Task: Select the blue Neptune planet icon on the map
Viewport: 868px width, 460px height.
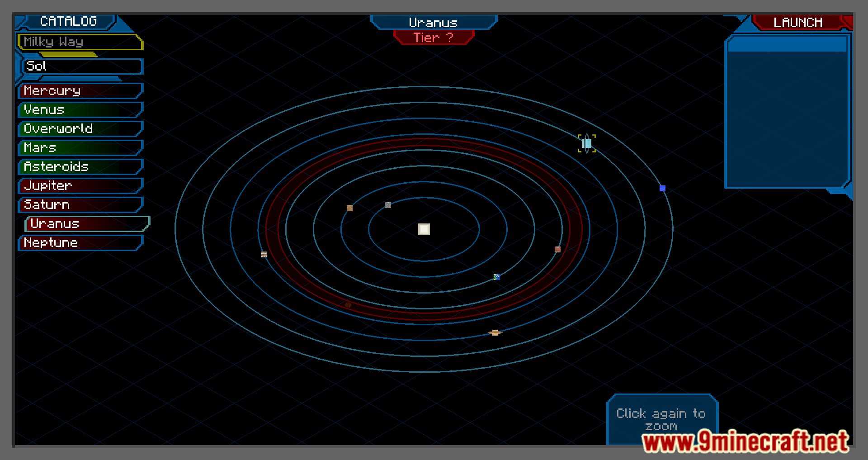Action: 662,188
